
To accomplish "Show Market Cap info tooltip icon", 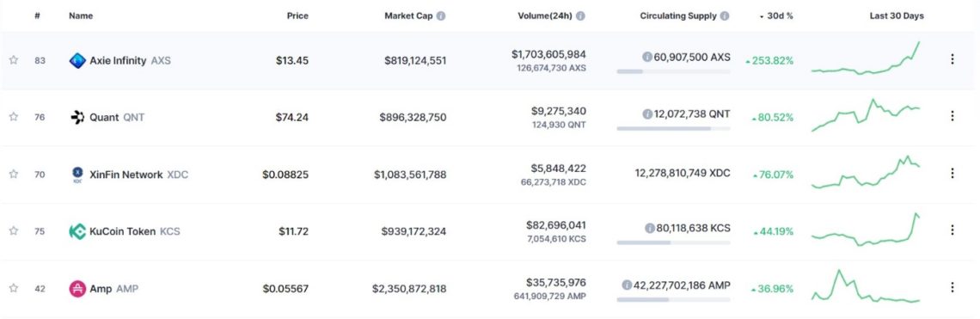I will [x=441, y=16].
